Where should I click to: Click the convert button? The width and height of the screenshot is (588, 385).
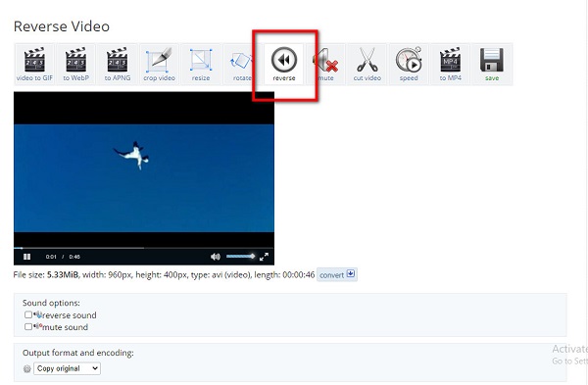coord(337,274)
